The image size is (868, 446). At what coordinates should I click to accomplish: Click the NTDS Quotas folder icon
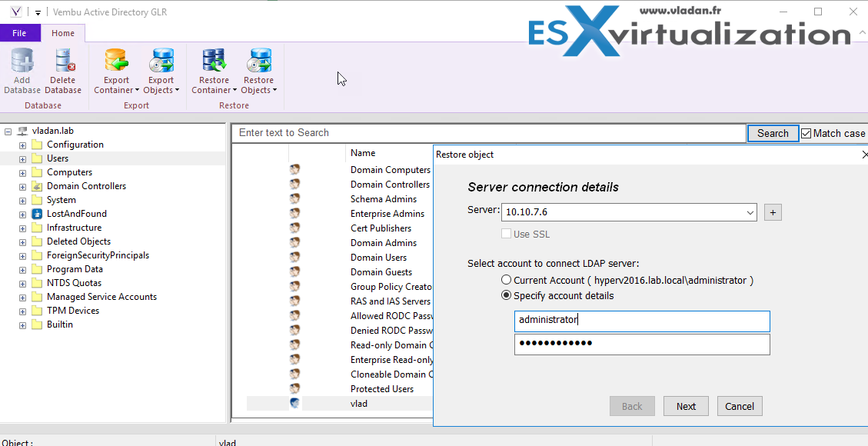click(x=37, y=283)
